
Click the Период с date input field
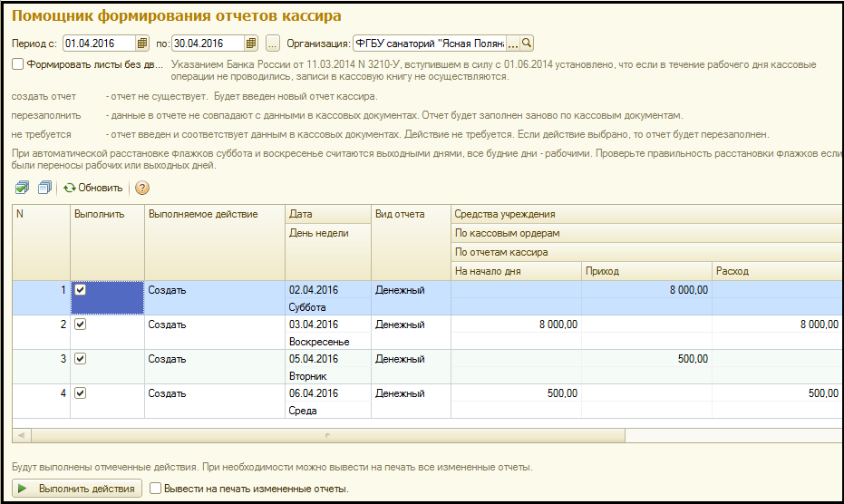98,43
